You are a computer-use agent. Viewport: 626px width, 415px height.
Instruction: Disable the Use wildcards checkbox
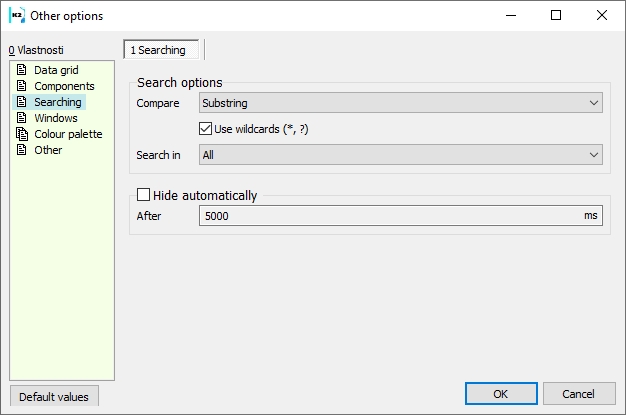(x=207, y=129)
